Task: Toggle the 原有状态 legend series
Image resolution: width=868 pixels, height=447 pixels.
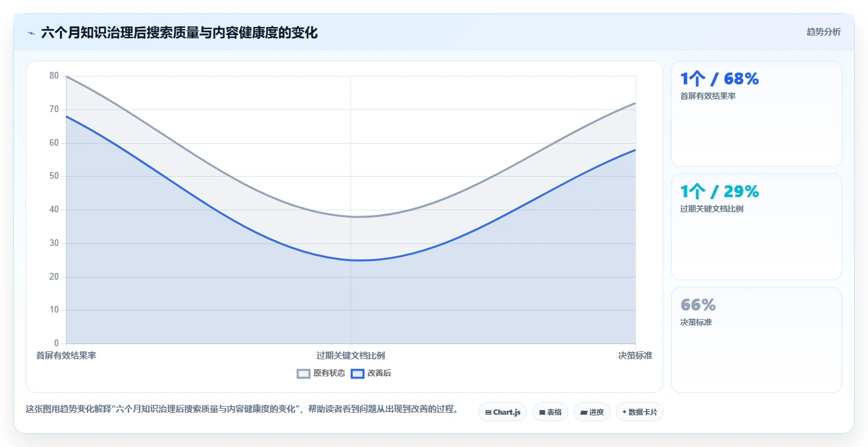Action: [x=321, y=373]
